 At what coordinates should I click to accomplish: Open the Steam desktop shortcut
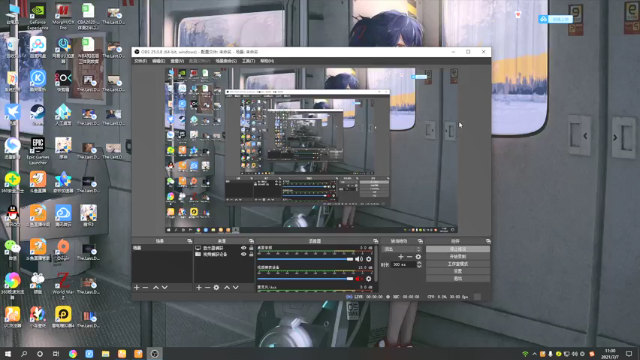click(38, 115)
